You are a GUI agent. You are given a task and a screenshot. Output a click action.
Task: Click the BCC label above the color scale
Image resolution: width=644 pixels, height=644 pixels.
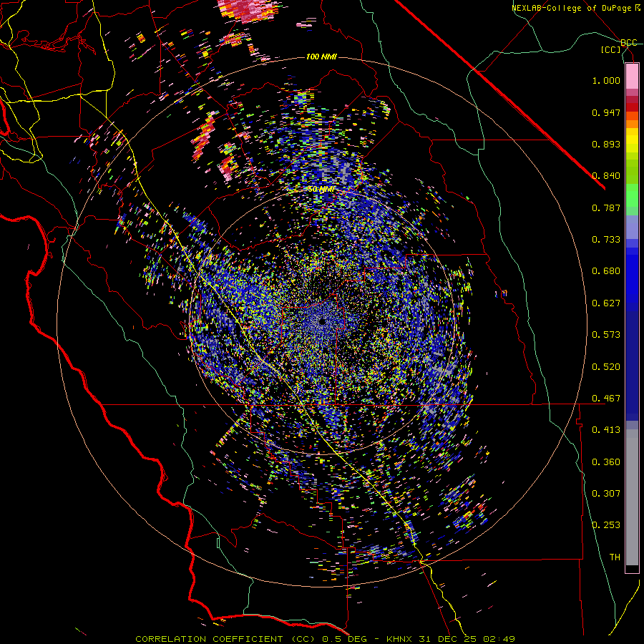click(x=628, y=43)
